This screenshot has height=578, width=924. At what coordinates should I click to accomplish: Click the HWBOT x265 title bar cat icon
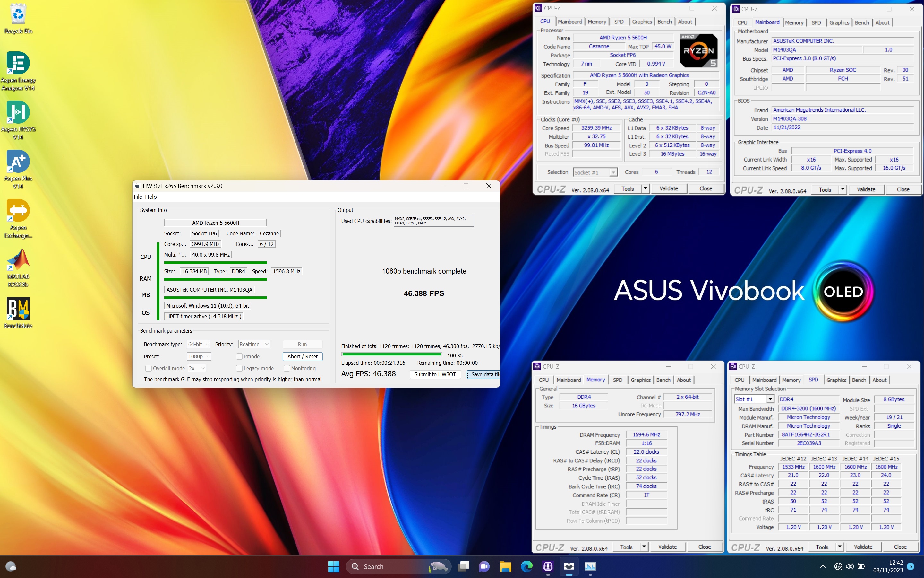point(137,186)
